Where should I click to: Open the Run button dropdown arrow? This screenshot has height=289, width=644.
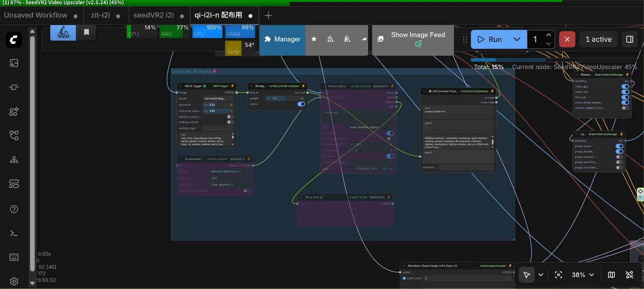click(517, 39)
